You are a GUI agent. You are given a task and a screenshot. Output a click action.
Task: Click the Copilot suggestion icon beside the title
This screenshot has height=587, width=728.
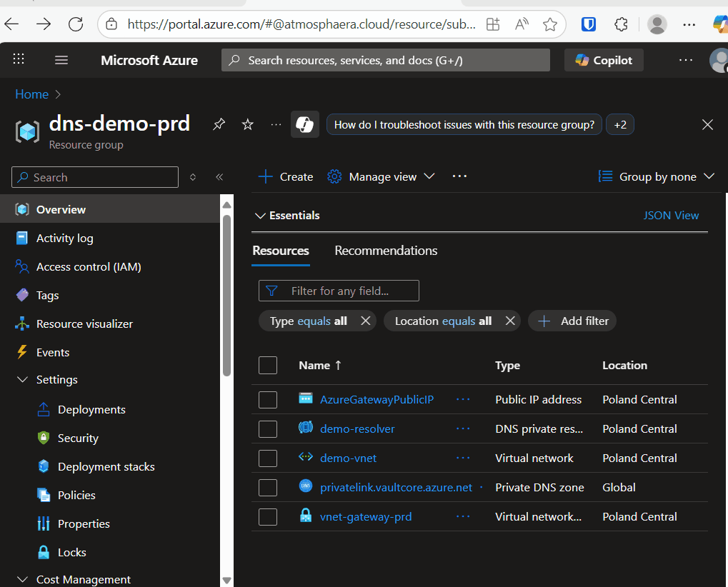[305, 124]
